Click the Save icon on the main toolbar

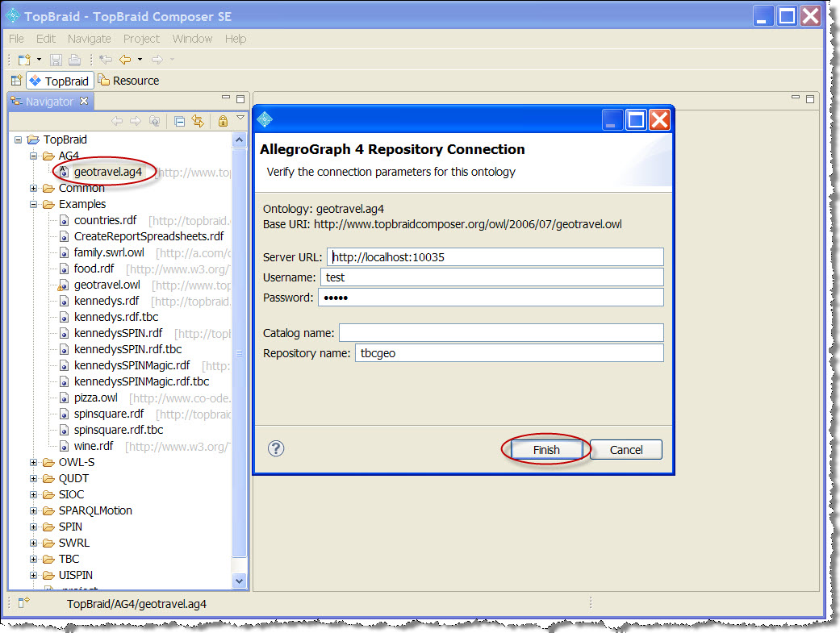click(55, 59)
